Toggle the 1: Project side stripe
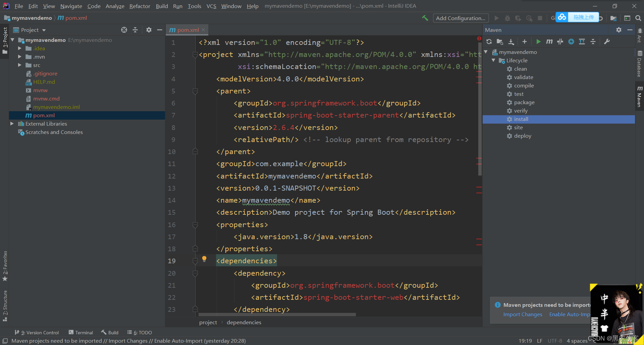Image resolution: width=644 pixels, height=345 pixels. pyautogui.click(x=5, y=41)
